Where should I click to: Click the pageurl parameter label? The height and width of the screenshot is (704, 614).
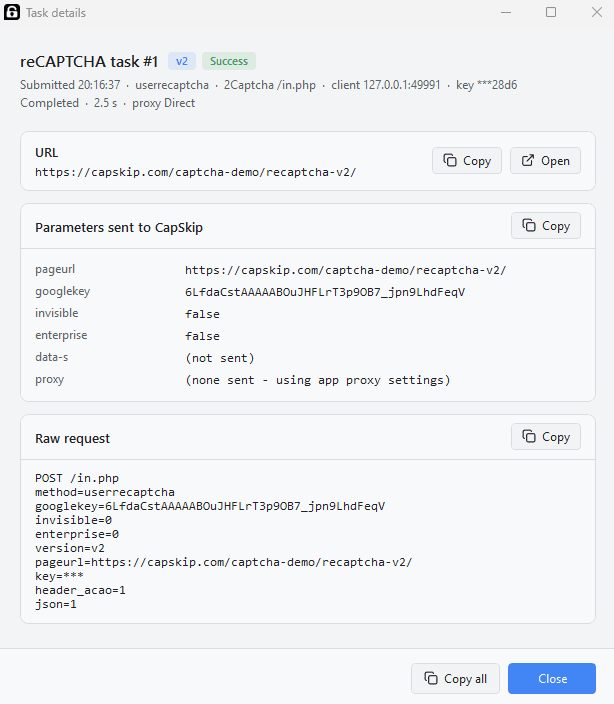click(x=55, y=269)
